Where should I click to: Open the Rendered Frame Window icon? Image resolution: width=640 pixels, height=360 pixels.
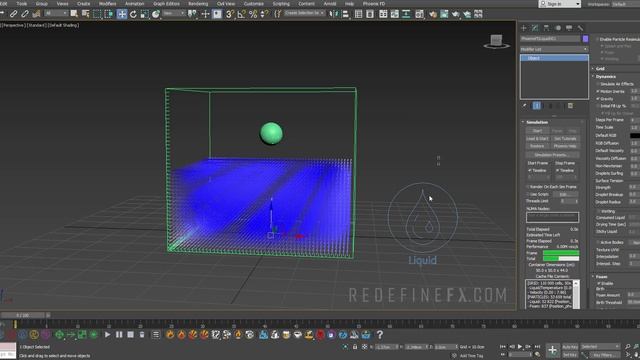pyautogui.click(x=444, y=14)
